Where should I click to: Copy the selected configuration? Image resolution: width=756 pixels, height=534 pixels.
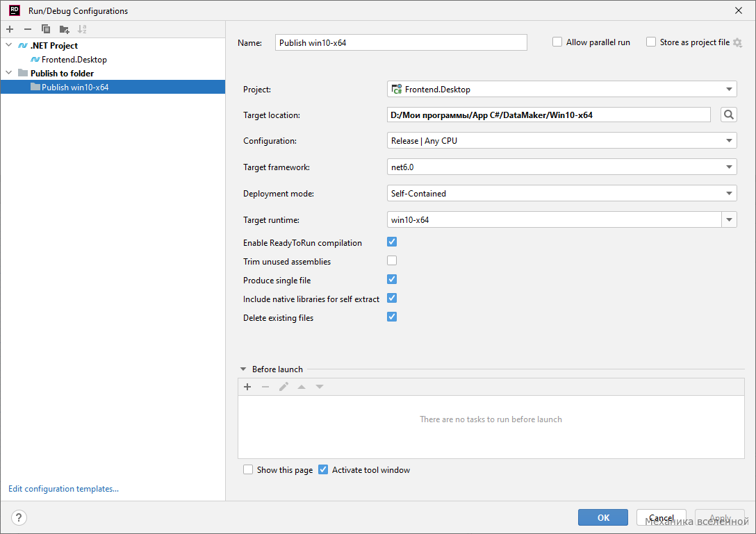coord(46,29)
